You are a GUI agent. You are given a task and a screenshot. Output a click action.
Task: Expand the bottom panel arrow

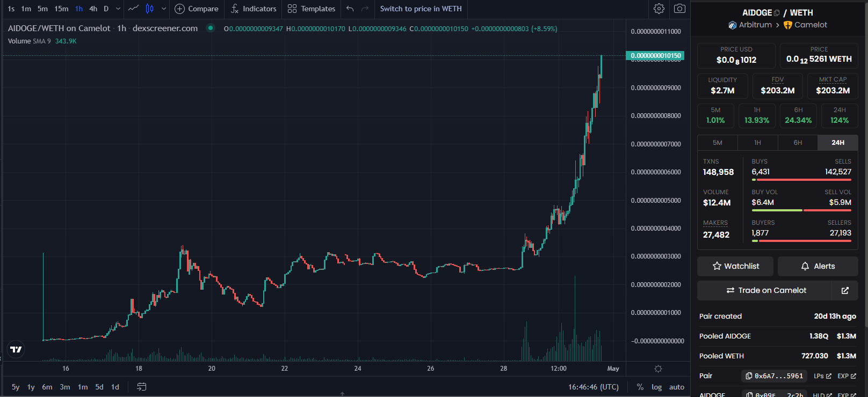[342, 394]
